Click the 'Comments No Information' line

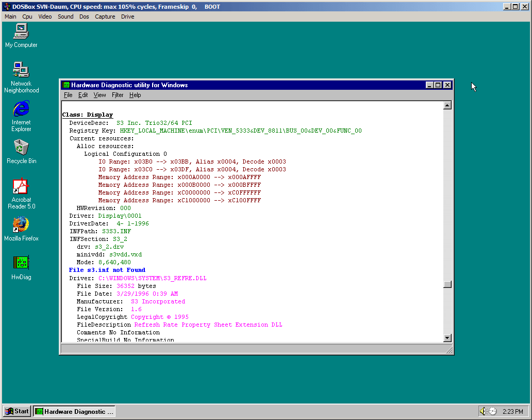118,332
